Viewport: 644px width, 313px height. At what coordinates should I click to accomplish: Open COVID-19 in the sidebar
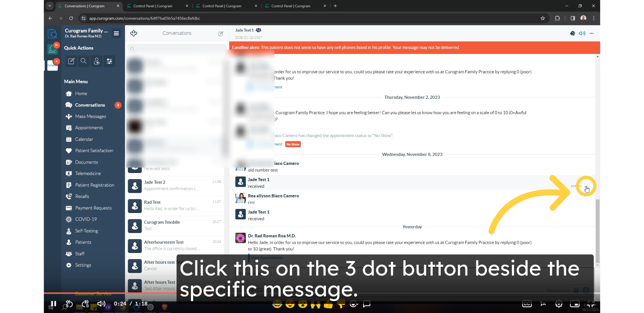(86, 219)
